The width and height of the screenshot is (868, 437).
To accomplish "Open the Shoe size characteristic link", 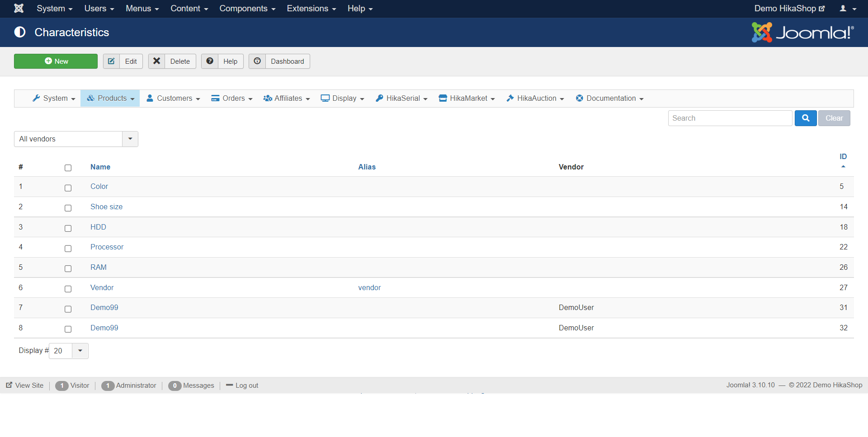I will pyautogui.click(x=106, y=207).
